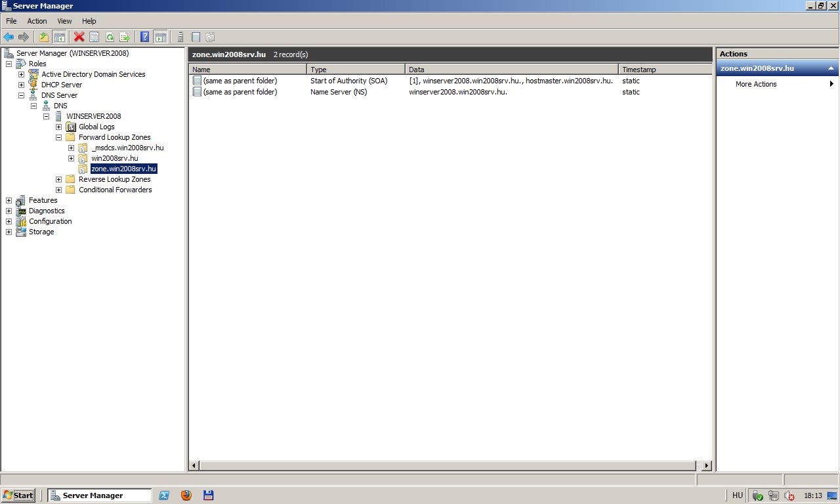Viewport: 840px width, 504px height.
Task: Open the Help menu
Action: (x=89, y=21)
